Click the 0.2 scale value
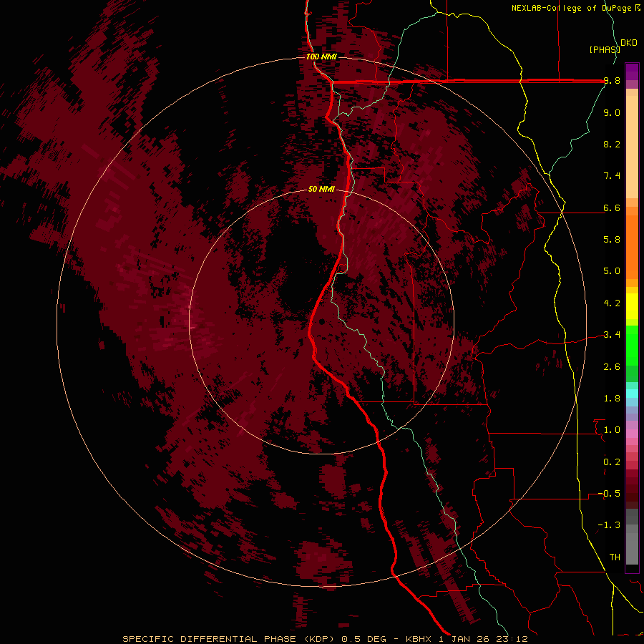The width and height of the screenshot is (644, 644). [612, 462]
